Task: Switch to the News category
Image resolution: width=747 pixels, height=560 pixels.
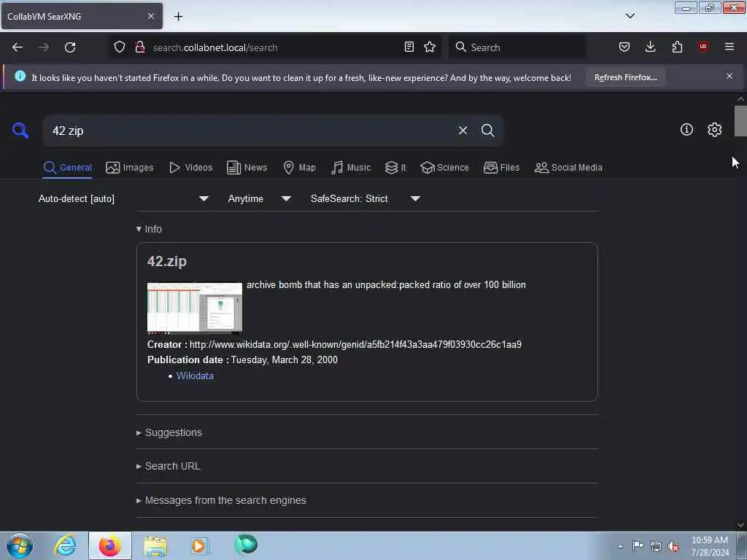Action: coord(247,168)
